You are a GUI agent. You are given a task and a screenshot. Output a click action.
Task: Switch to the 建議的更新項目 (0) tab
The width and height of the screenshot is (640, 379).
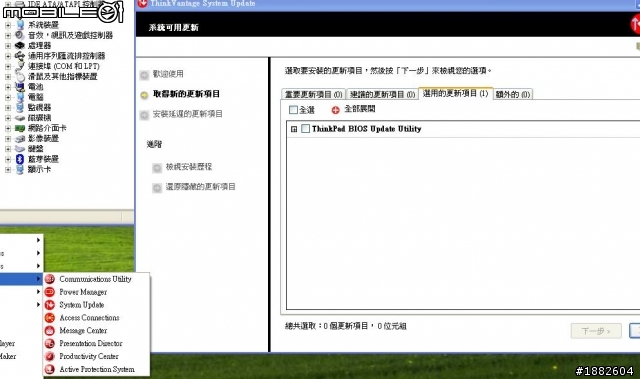pyautogui.click(x=382, y=94)
